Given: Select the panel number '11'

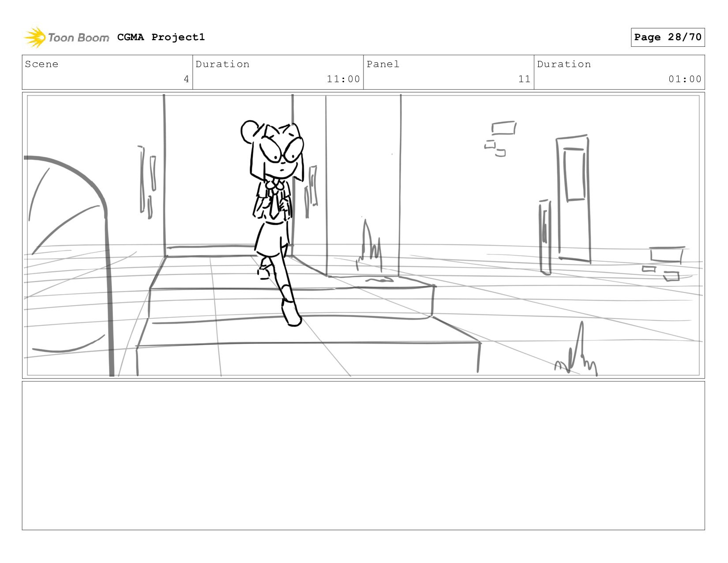Looking at the screenshot, I should pyautogui.click(x=524, y=79).
